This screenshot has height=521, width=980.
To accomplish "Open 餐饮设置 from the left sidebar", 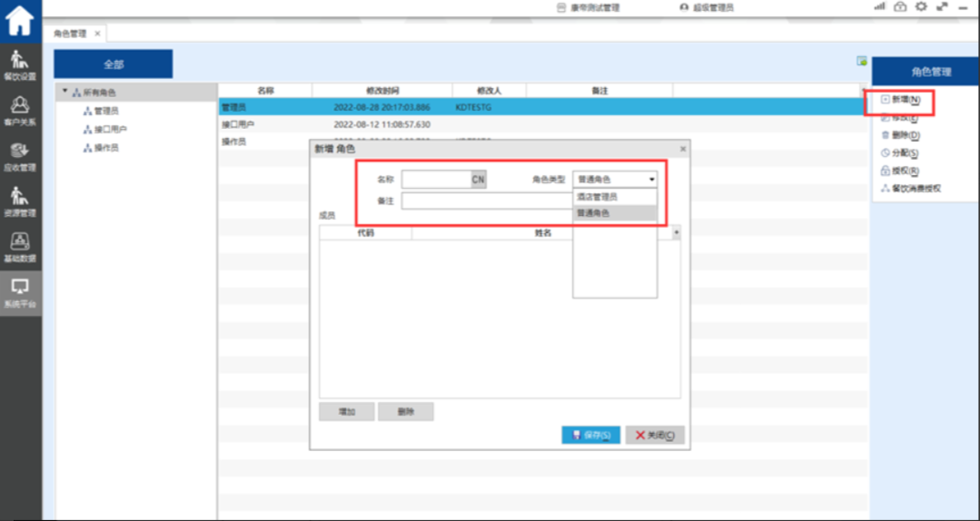I will 20,65.
